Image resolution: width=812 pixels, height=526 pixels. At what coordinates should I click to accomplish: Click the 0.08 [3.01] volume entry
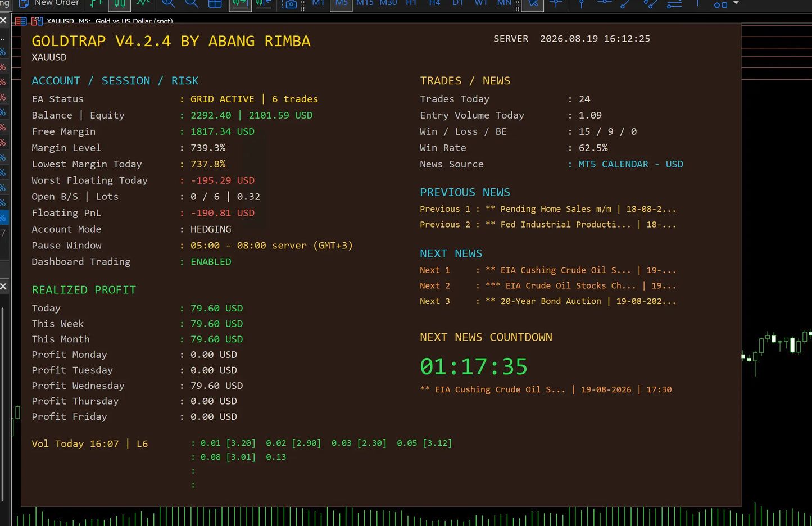[228, 457]
